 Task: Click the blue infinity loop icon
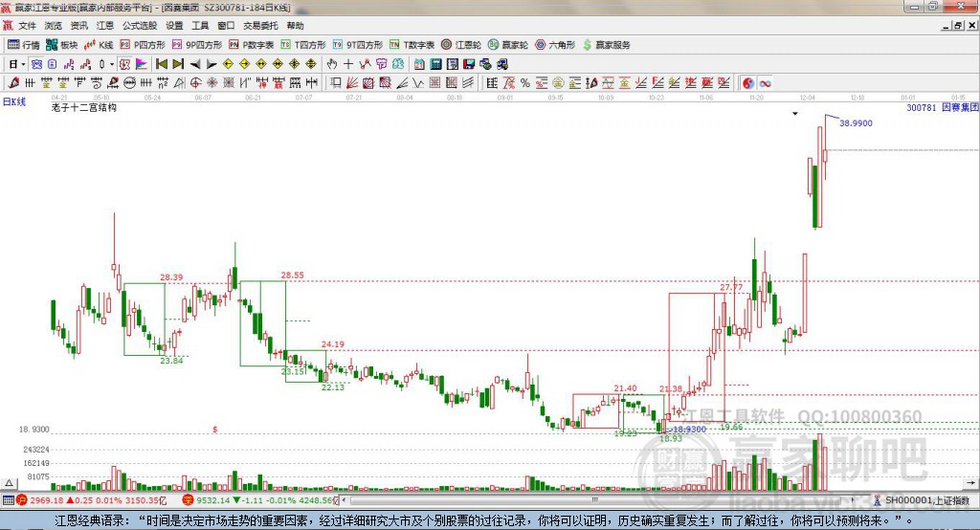point(765,82)
